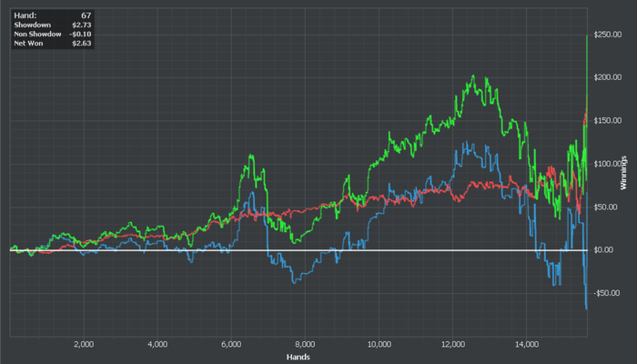Click the 6,000 hands tick label
Image resolution: width=637 pixels, height=364 pixels.
click(231, 345)
